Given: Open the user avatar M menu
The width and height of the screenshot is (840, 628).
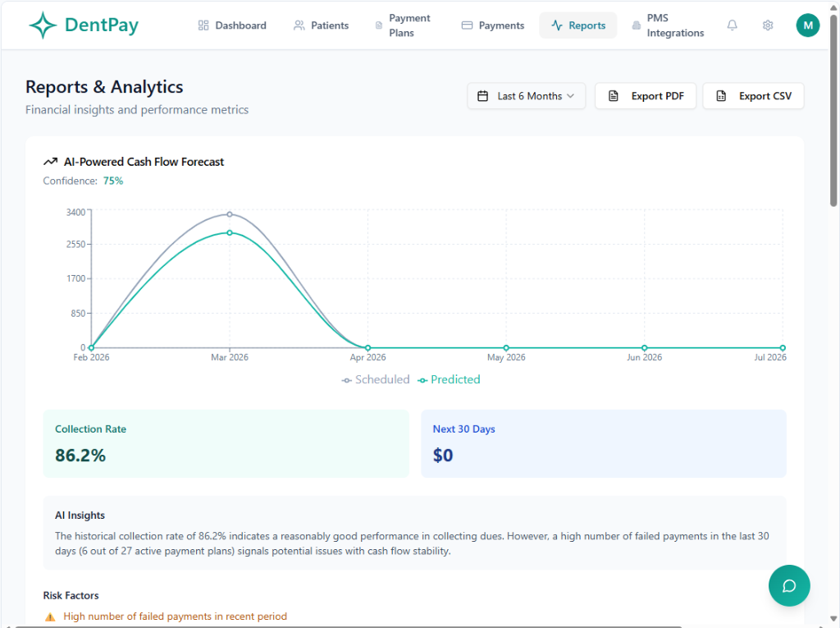Looking at the screenshot, I should (x=808, y=25).
